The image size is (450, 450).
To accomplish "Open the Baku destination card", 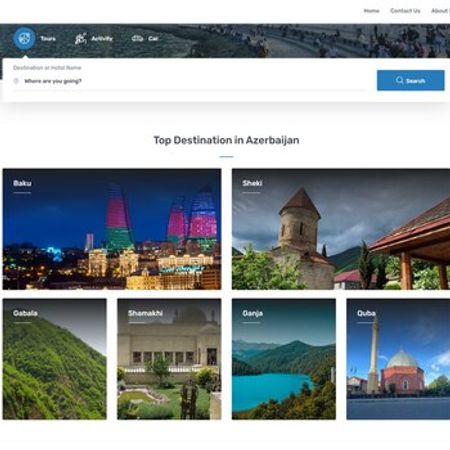I will [x=112, y=229].
